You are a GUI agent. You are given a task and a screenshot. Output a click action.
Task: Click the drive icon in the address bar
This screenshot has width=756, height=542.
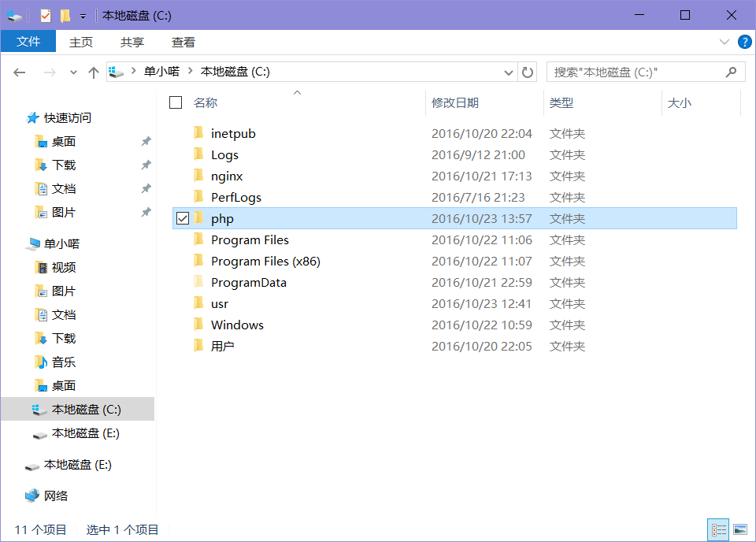(117, 72)
